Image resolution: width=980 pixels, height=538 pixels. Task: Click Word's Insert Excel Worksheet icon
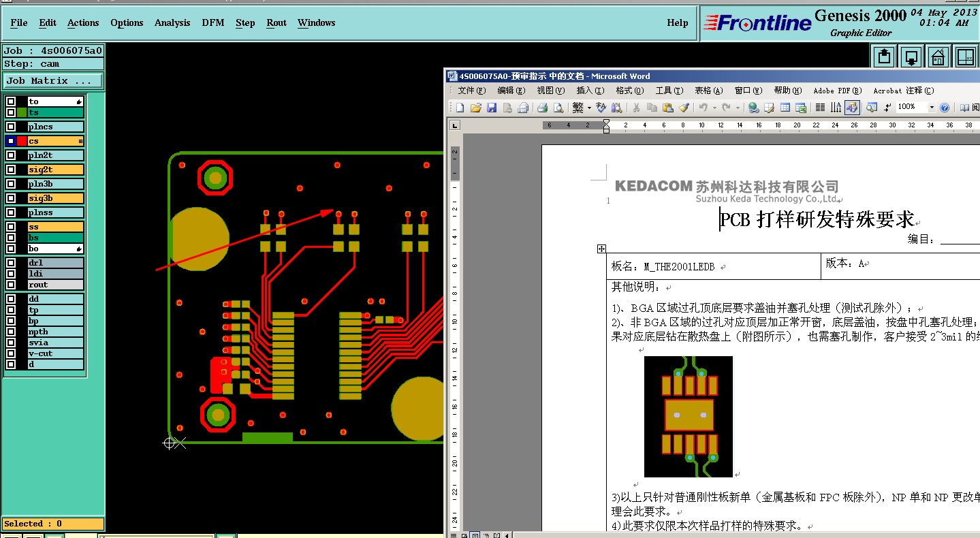(801, 108)
